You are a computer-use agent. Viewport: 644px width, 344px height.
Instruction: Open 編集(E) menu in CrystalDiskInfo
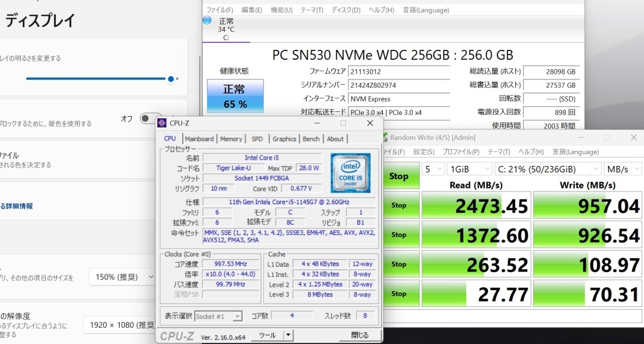tap(252, 10)
